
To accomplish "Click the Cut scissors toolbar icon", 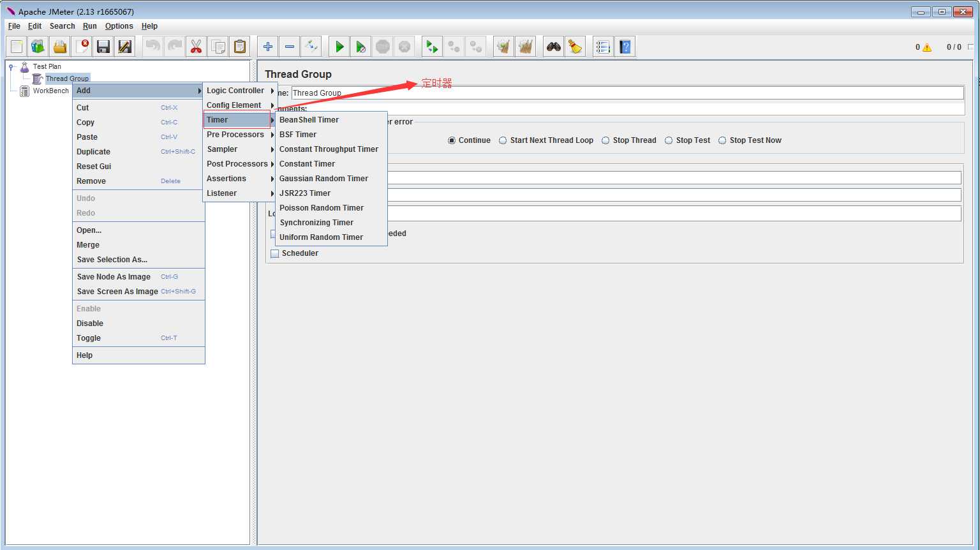I will coord(197,47).
